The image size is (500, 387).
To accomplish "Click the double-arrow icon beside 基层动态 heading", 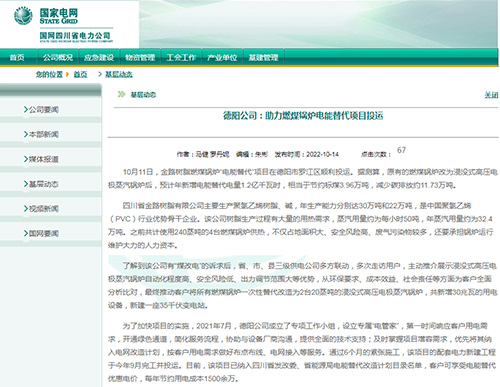I will click(x=121, y=94).
